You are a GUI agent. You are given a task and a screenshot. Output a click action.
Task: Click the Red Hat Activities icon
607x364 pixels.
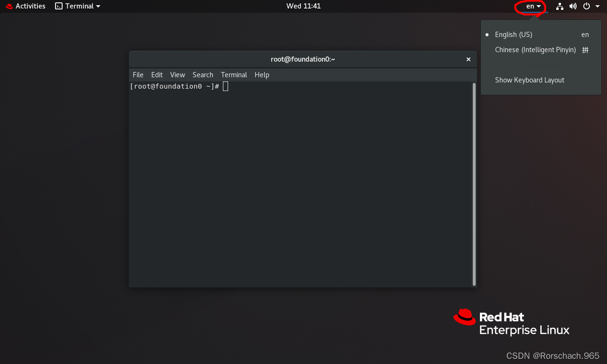(x=9, y=6)
